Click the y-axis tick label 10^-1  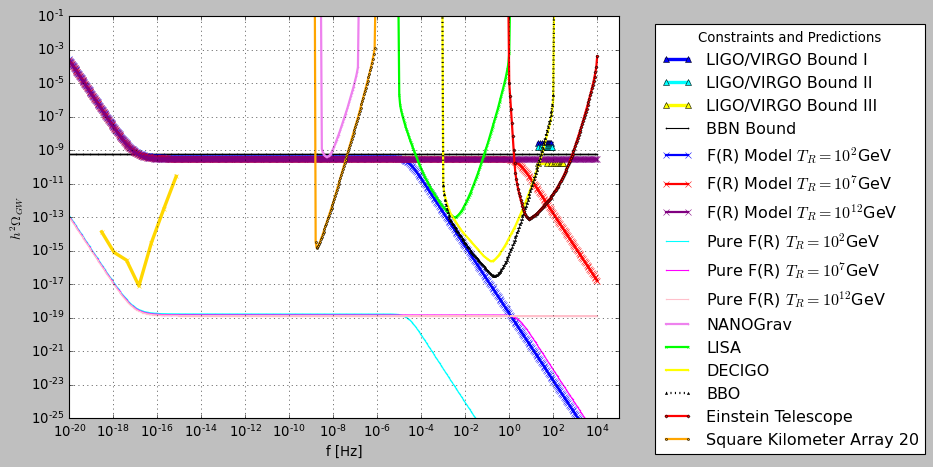pyautogui.click(x=52, y=17)
